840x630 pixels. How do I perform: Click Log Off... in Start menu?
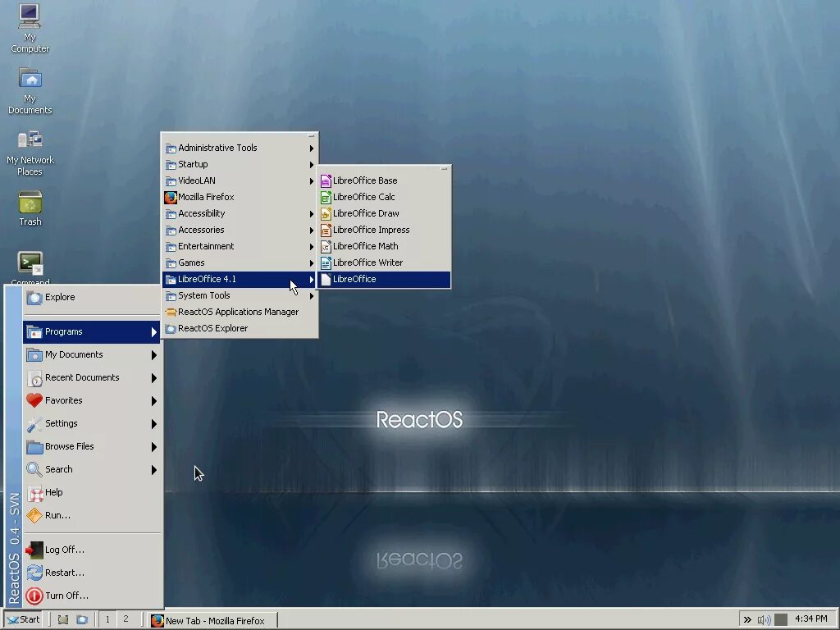(x=92, y=550)
